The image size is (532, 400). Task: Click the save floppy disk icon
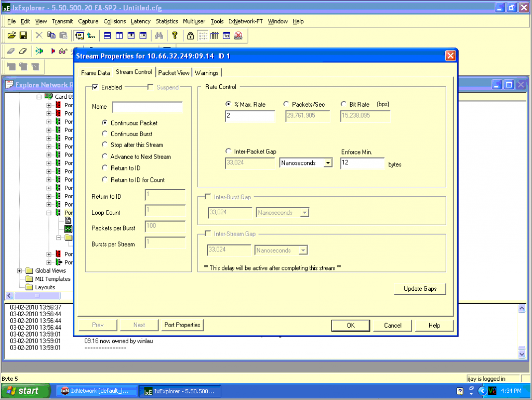point(23,35)
